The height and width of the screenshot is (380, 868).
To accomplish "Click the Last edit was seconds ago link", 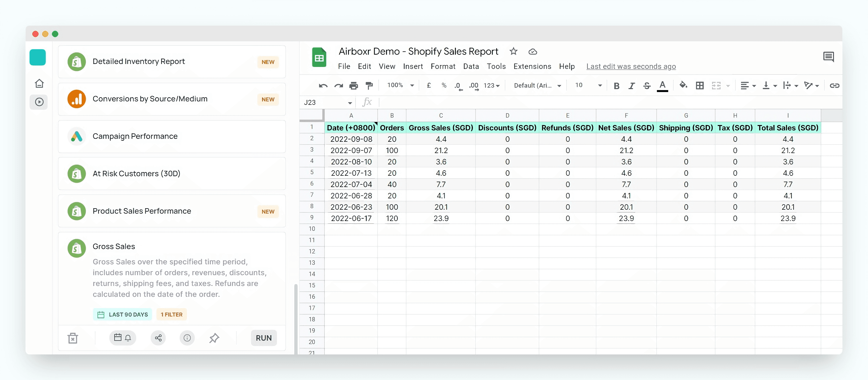I will [631, 66].
